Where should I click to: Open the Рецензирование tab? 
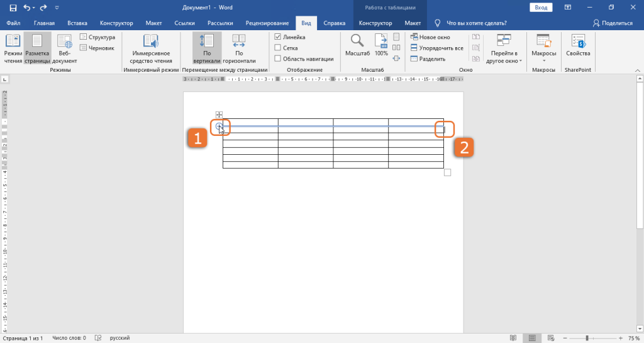267,23
